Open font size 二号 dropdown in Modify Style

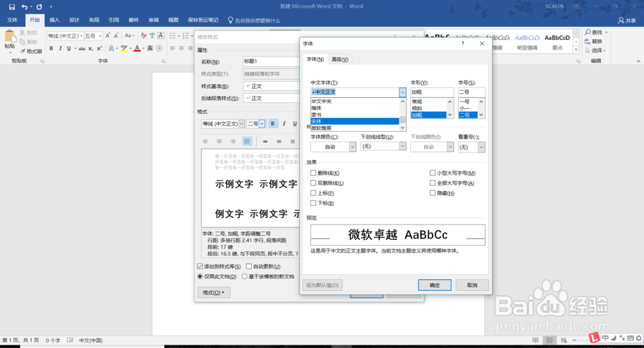tap(261, 124)
